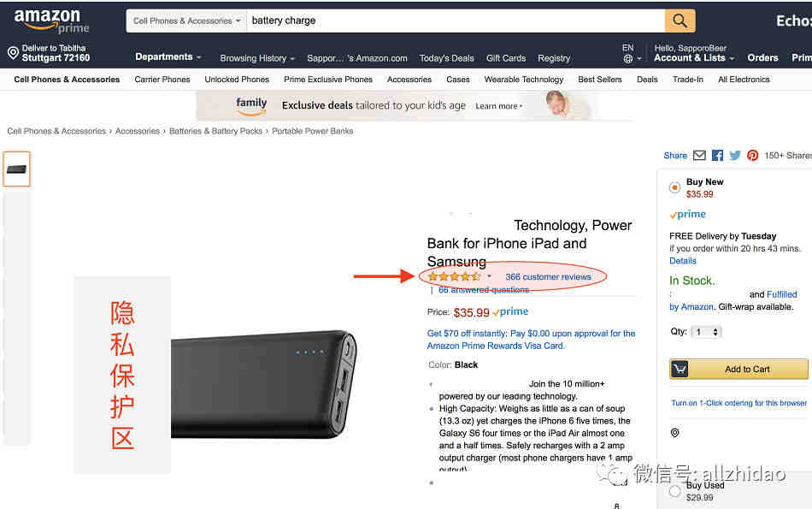This screenshot has width=812, height=509.
Task: Open the 366 customer reviews link
Action: (x=548, y=277)
